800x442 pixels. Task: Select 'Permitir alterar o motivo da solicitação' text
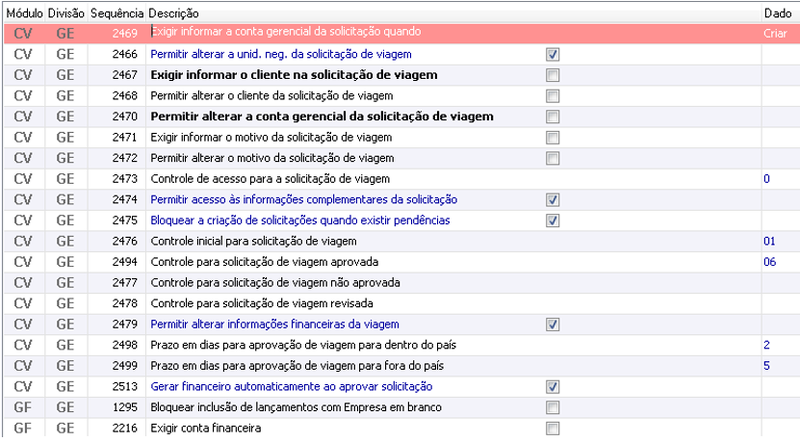(272, 158)
